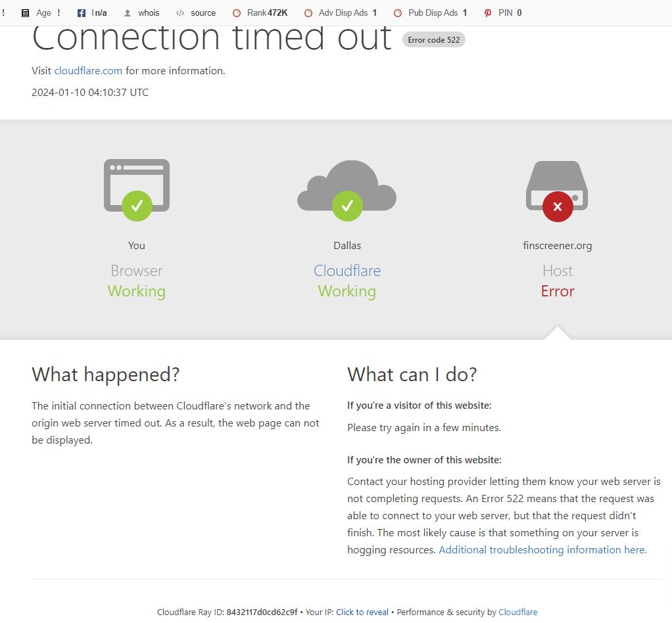Select the Cloudflare Ray ID value
This screenshot has width=672, height=623.
[x=262, y=612]
